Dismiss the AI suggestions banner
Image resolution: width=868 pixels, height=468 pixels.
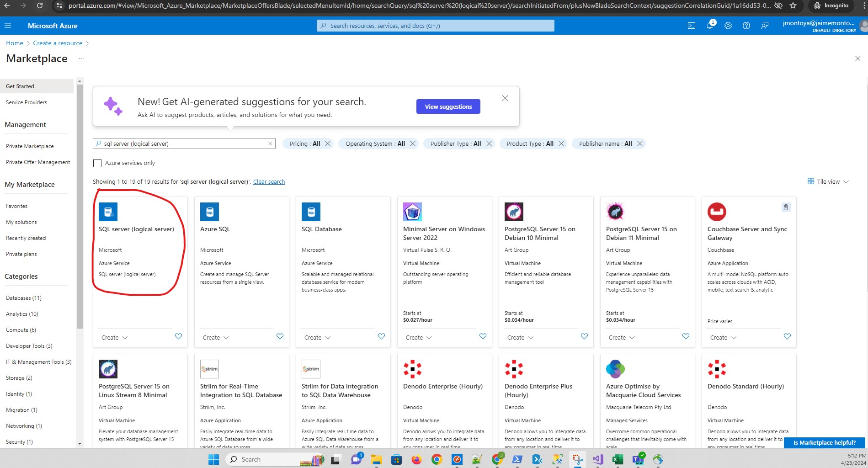click(505, 98)
